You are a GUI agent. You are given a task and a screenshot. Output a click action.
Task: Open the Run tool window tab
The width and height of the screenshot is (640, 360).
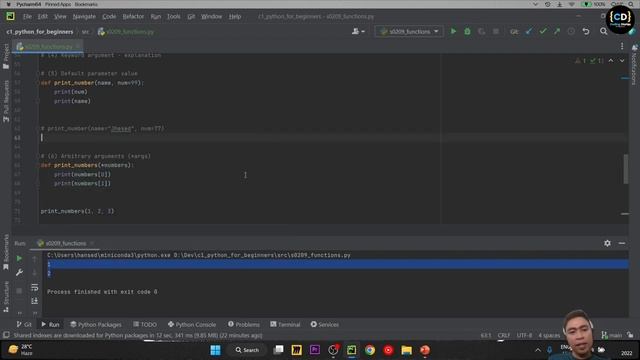click(50, 324)
